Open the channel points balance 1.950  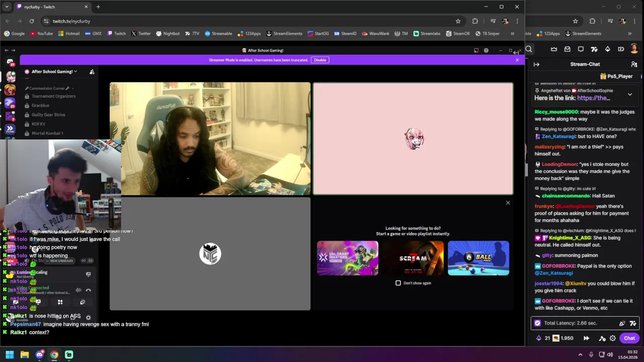click(563, 338)
